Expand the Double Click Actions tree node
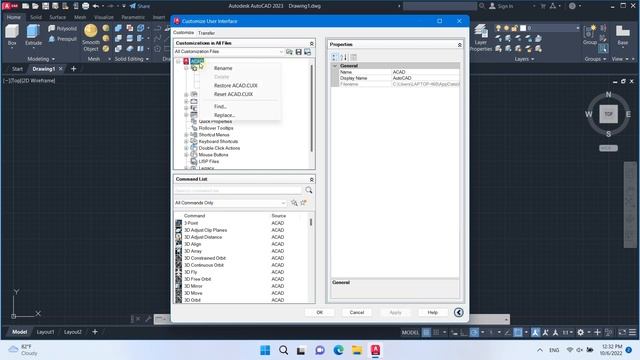Viewport: 640px width, 360px height. [x=186, y=148]
